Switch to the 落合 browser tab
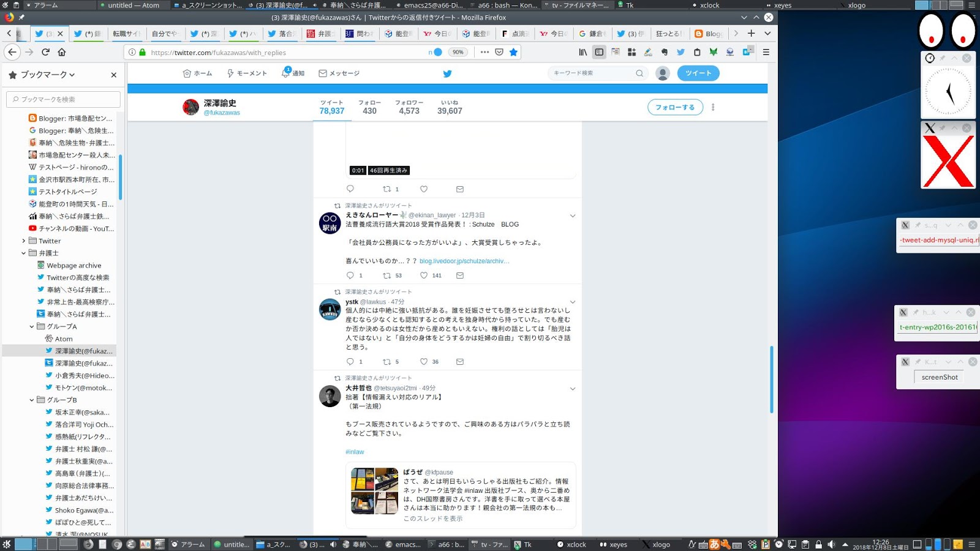 click(281, 34)
